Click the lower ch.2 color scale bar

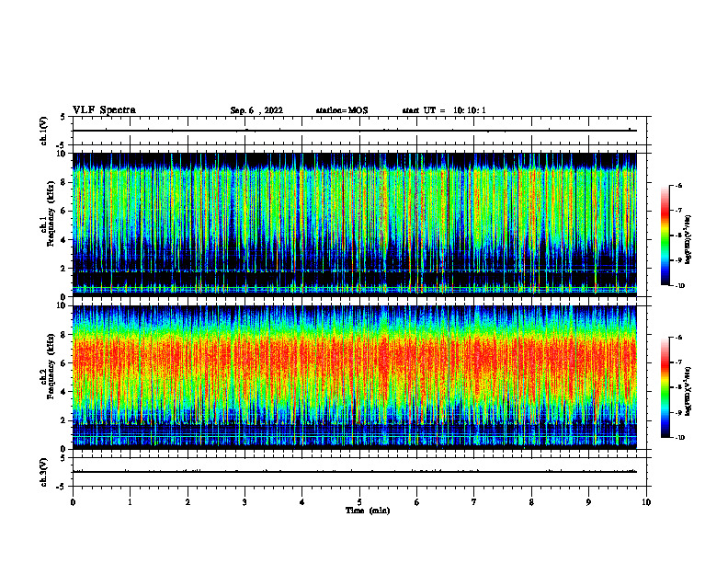(x=665, y=387)
